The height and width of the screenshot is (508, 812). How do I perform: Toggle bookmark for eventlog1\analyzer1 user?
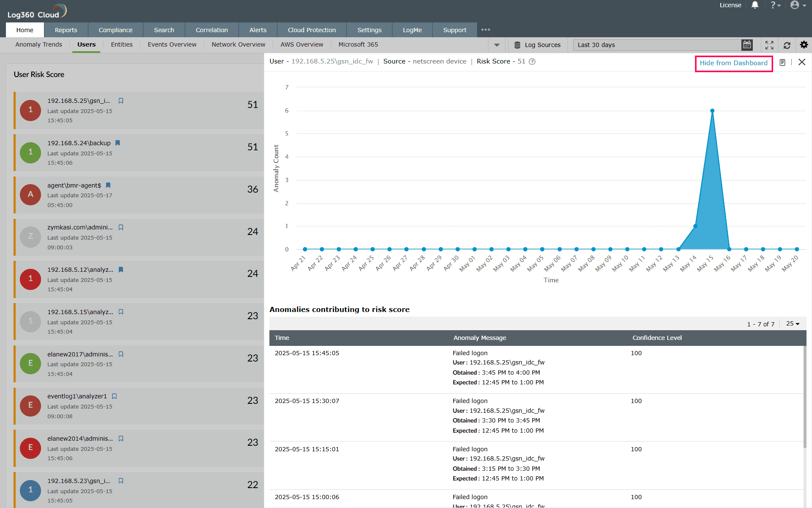point(114,396)
